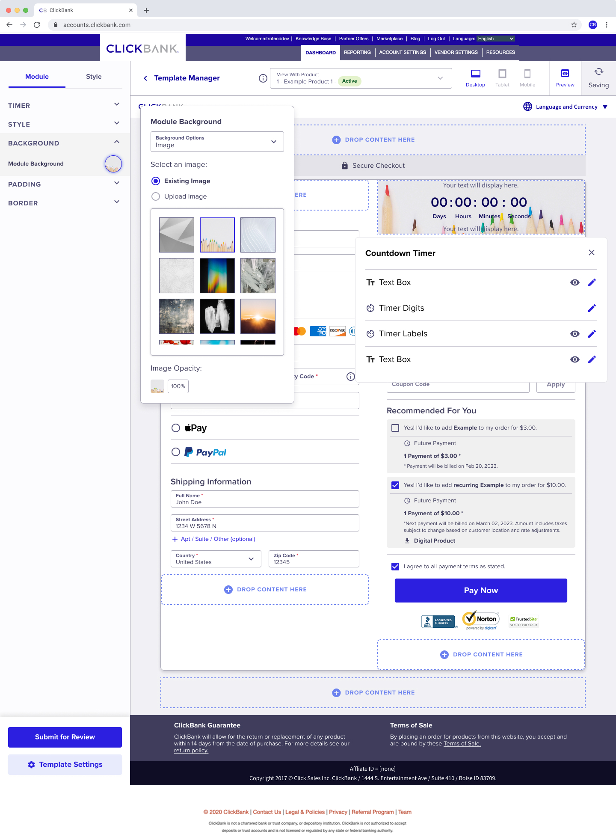Reload the page with browser refresh icon
Viewport: 616px width, 840px height.
click(x=37, y=25)
